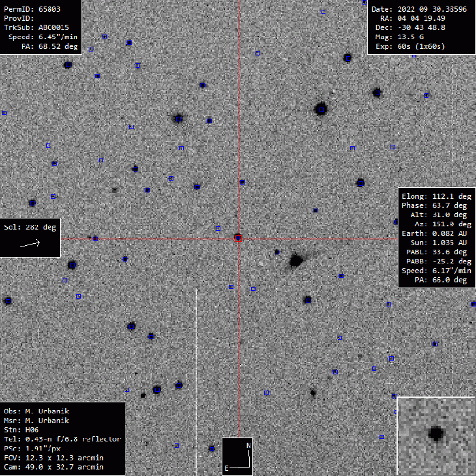The width and height of the screenshot is (476, 476).
Task: Click the north-east compass indicator
Action: click(237, 456)
